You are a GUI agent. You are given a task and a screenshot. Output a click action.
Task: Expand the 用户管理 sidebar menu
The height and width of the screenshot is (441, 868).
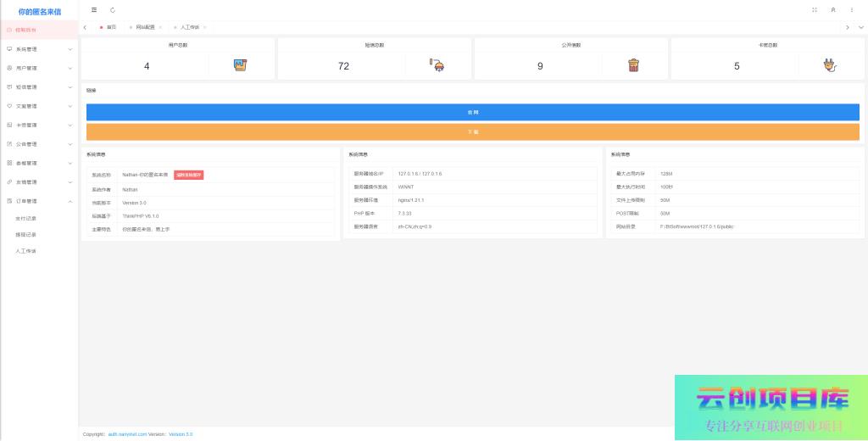(39, 68)
